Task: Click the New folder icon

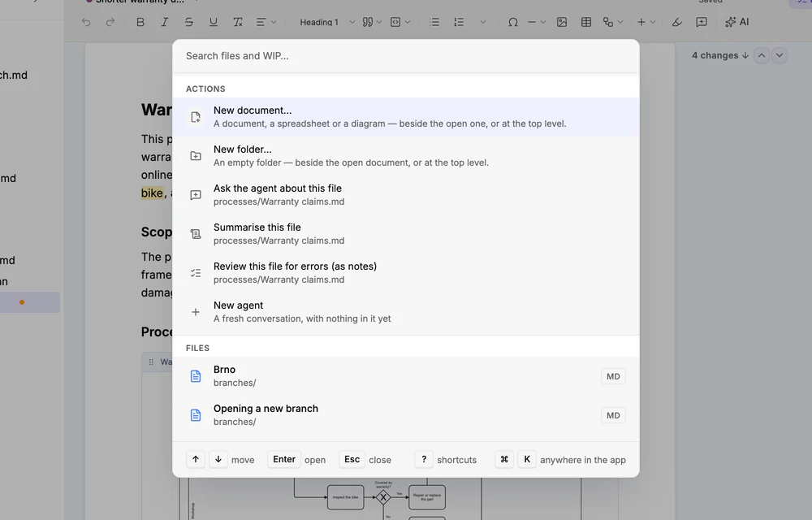Action: coord(195,156)
